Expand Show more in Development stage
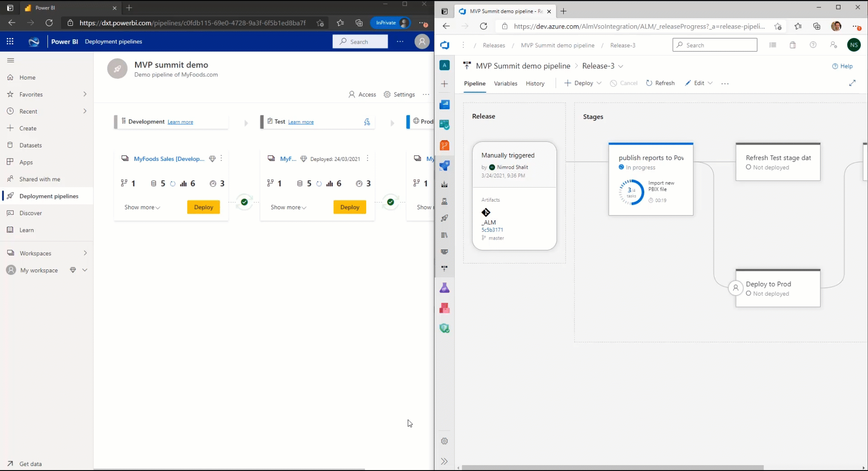This screenshot has height=471, width=868. pyautogui.click(x=142, y=207)
